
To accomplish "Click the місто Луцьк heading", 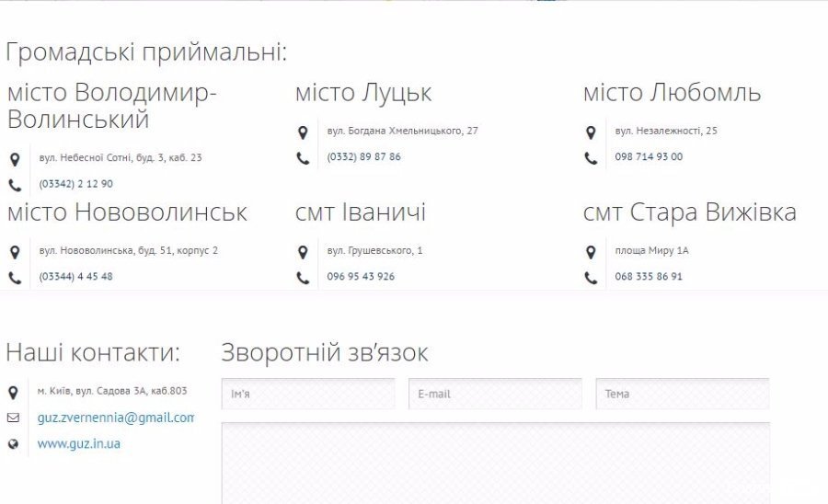I will [363, 94].
